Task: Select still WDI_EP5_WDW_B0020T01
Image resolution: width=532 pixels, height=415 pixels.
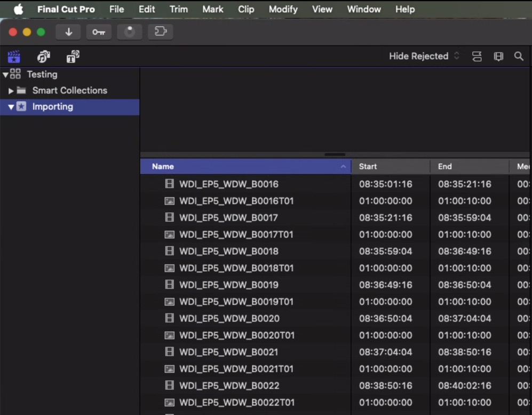Action: (x=237, y=335)
